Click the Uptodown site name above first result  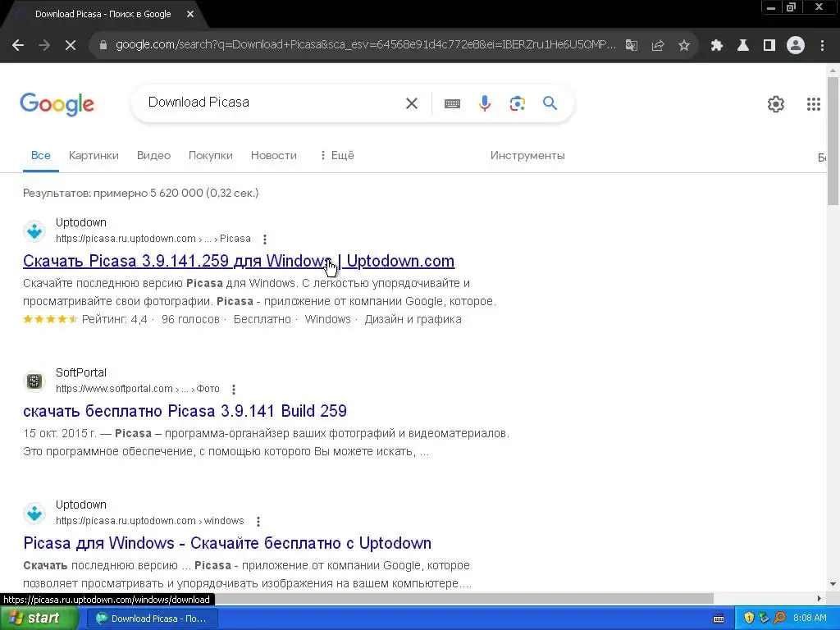click(81, 222)
